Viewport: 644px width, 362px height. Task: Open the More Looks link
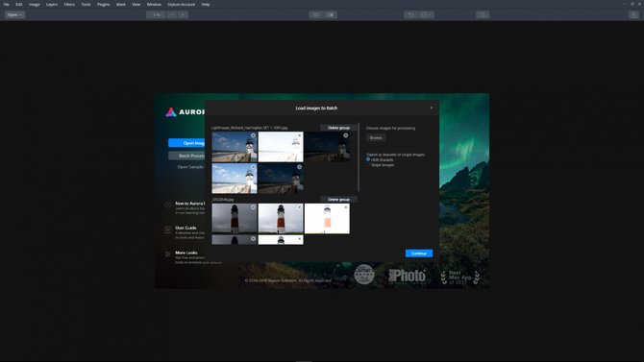(186, 253)
